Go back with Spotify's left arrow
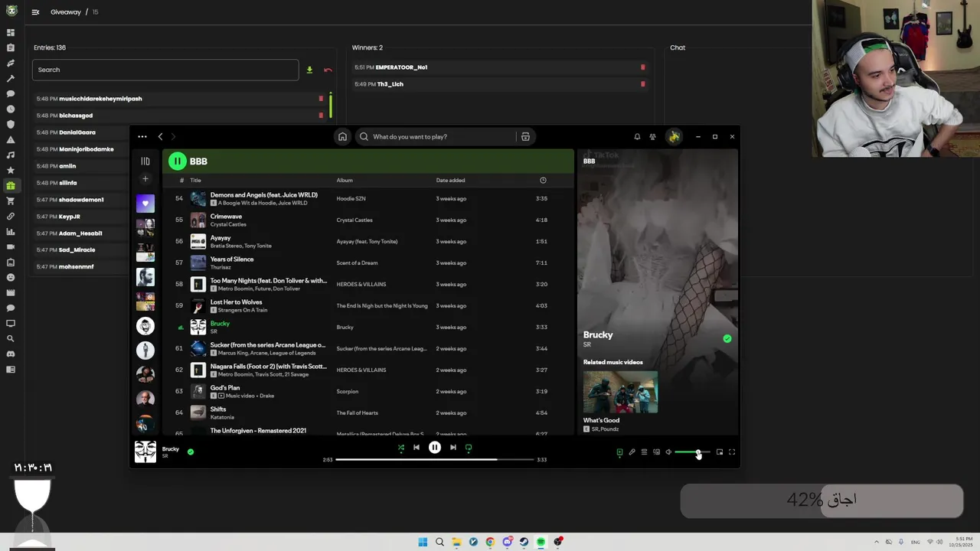 pyautogui.click(x=160, y=137)
